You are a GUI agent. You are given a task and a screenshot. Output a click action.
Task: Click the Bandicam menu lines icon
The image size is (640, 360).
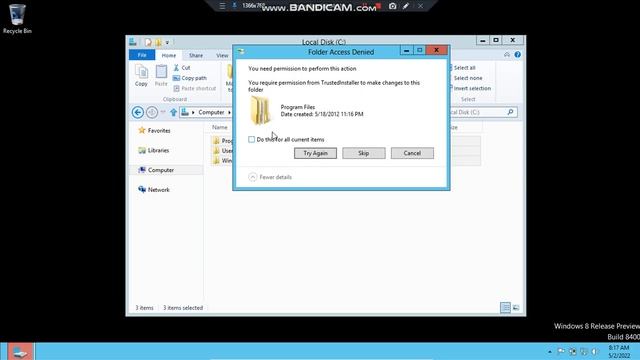click(x=222, y=6)
